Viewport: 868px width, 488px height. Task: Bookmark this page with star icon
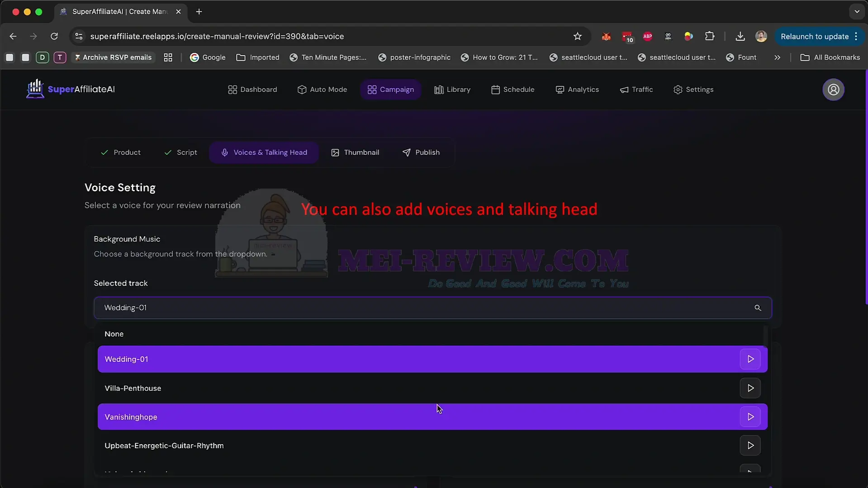[577, 36]
